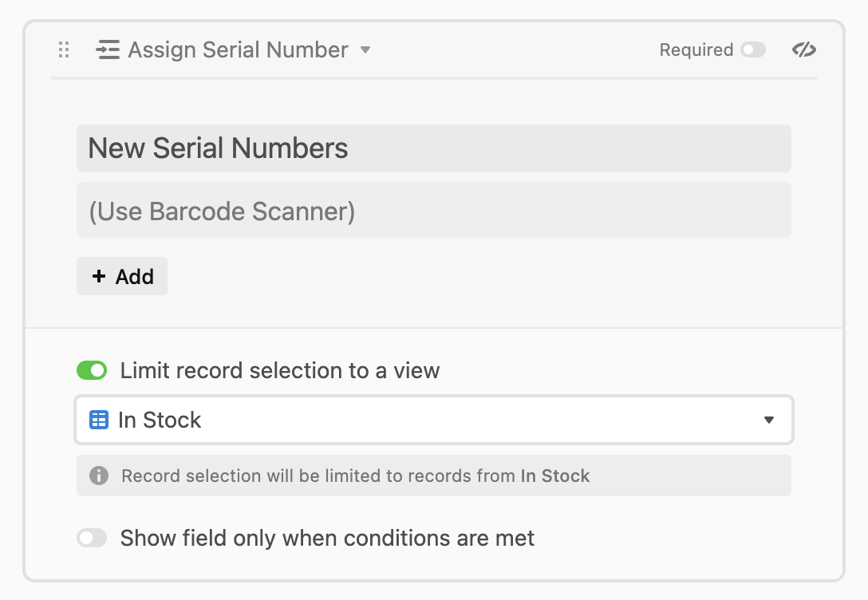Viewport: 868px width, 600px height.
Task: Click the blue grid view icon
Action: [x=99, y=420]
